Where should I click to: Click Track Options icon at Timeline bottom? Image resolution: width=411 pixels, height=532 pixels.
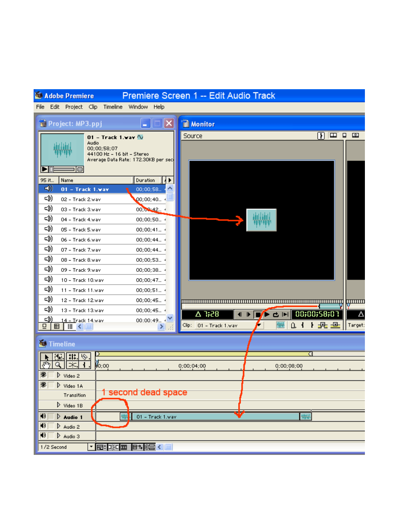click(x=101, y=447)
